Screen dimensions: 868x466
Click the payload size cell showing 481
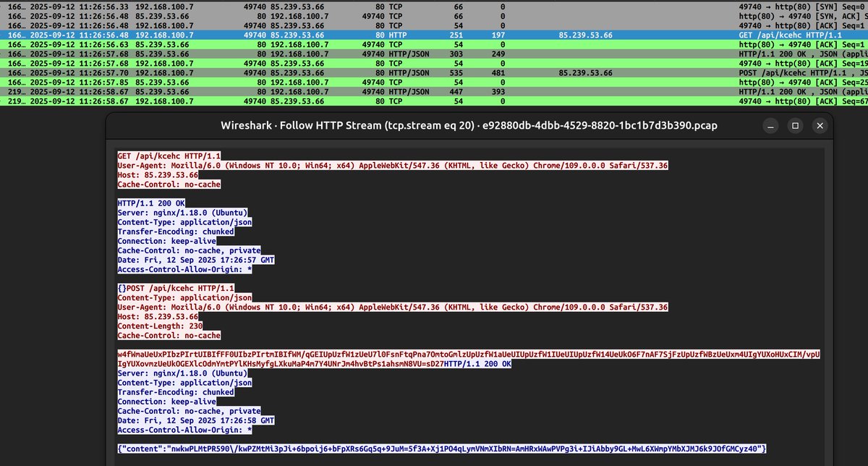coord(498,73)
